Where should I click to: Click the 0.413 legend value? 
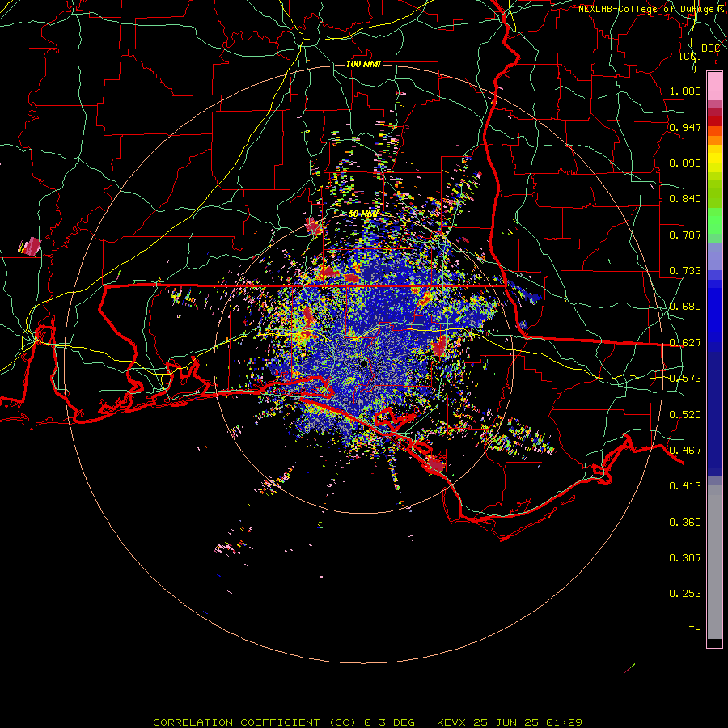pos(685,486)
